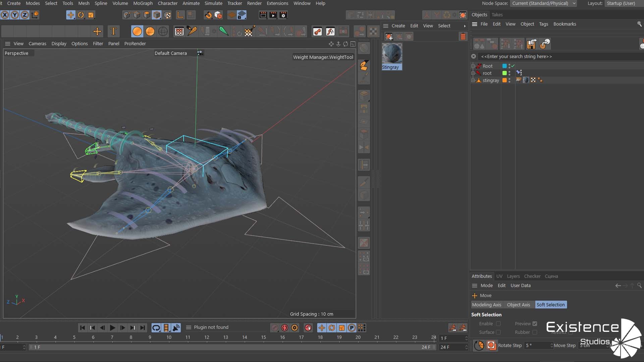Select the green paint brush tool
Screen dimensions: 644x362
click(223, 32)
